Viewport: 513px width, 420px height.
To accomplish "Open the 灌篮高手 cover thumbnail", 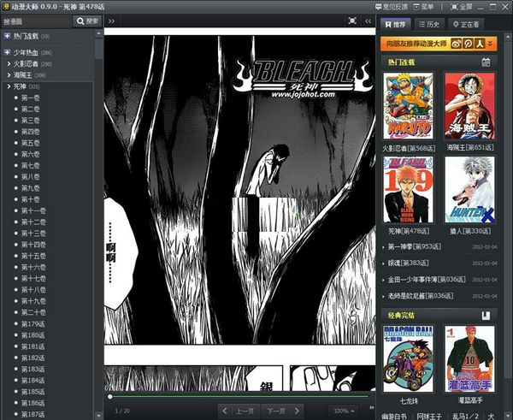I will (x=469, y=358).
